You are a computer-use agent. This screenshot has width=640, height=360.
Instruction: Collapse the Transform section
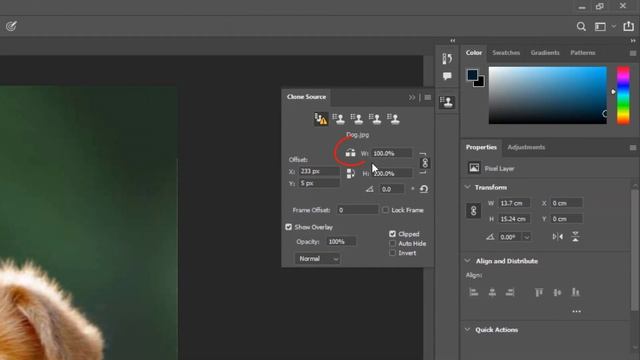[468, 187]
